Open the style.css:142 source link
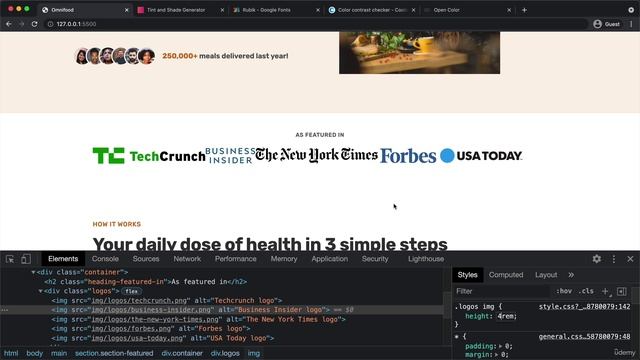Image resolution: width=640 pixels, height=360 pixels. pyautogui.click(x=584, y=307)
